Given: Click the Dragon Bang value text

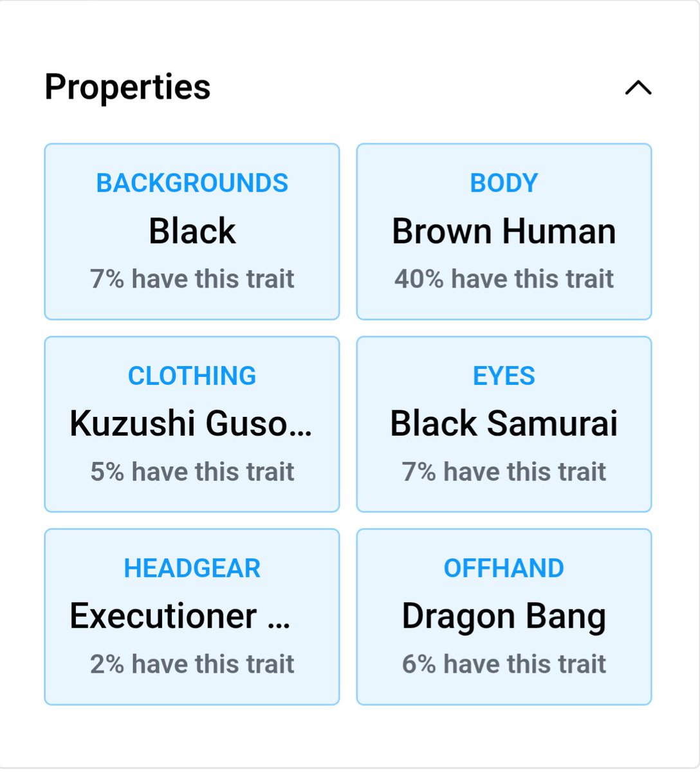Looking at the screenshot, I should 504,618.
